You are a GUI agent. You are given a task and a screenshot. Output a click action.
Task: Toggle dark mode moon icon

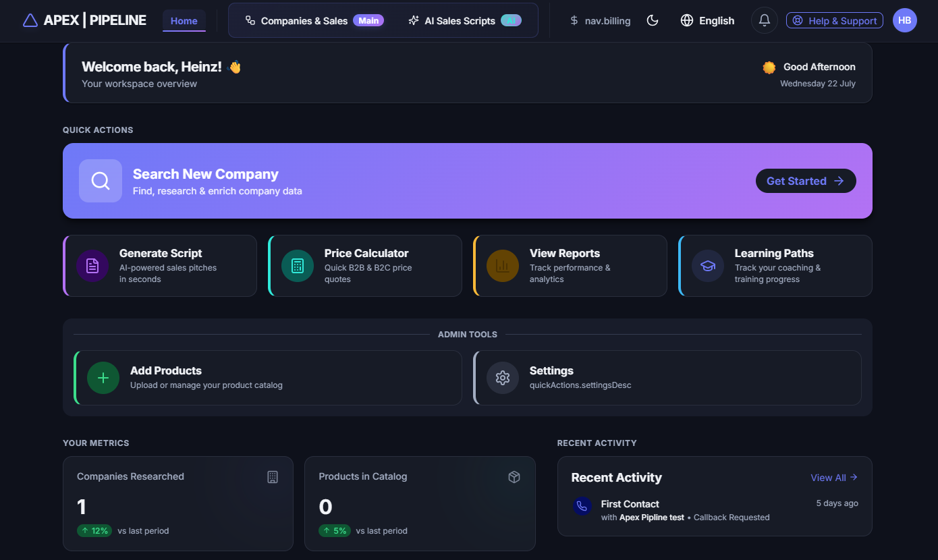pos(653,20)
